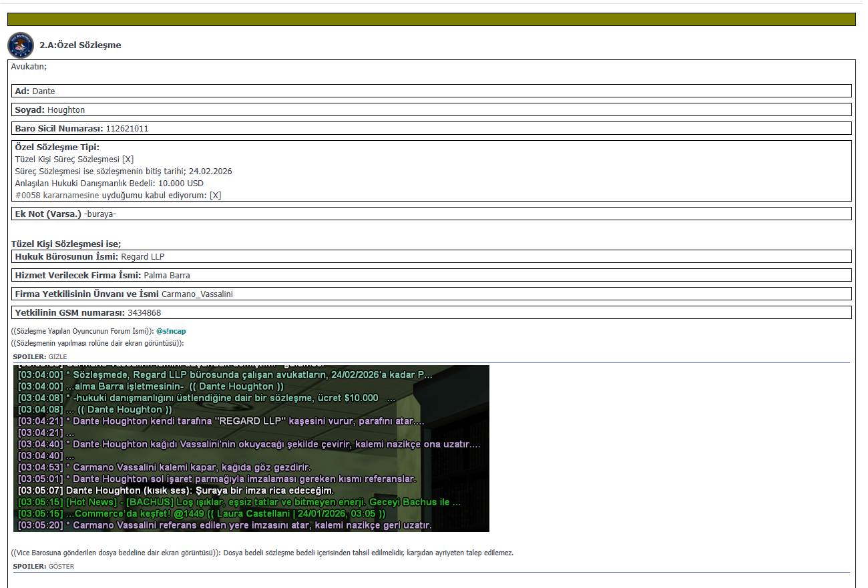868x588 pixels.
Task: Hide the contract screenshot spoiler via GİZLE
Action: (x=58, y=357)
